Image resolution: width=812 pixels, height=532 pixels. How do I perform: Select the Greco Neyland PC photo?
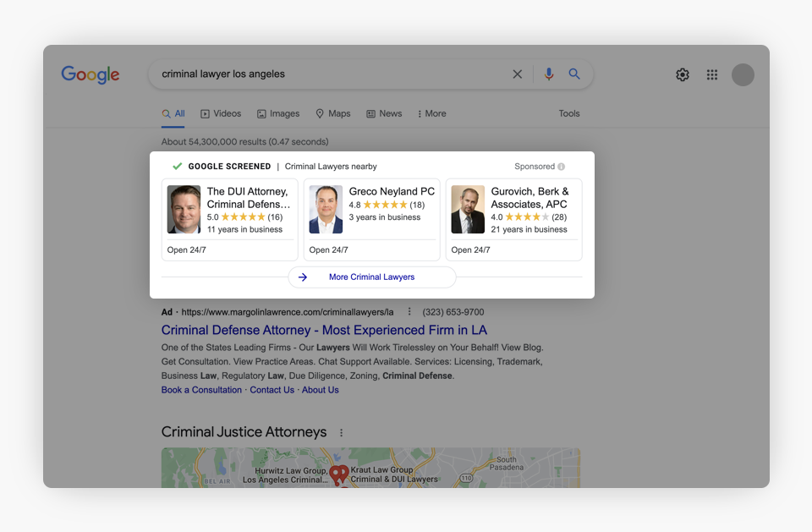[326, 209]
